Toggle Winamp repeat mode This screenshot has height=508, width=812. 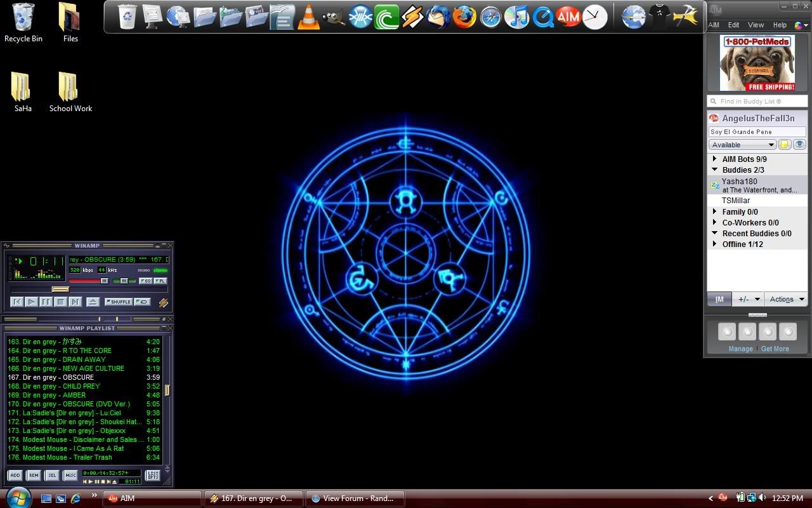point(142,302)
